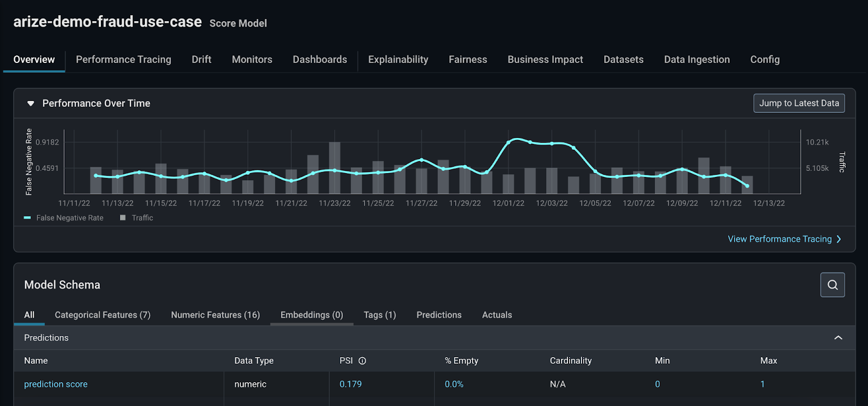Viewport: 868px width, 406px height.
Task: Open the Dashboards tab
Action: [320, 60]
